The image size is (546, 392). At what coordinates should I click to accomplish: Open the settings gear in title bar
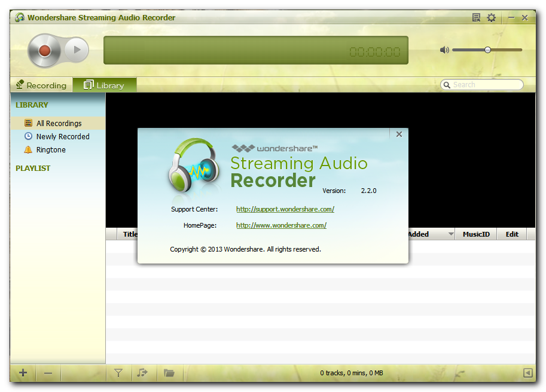491,17
